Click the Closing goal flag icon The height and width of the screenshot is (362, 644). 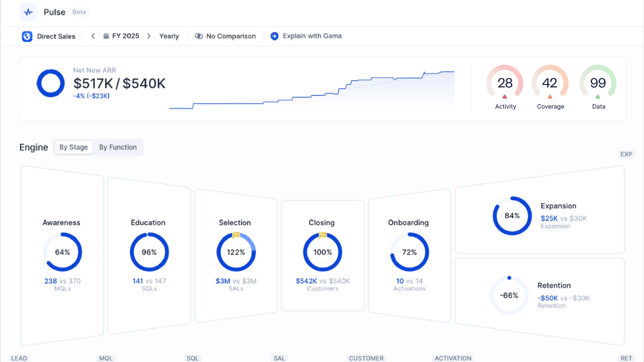pos(322,235)
